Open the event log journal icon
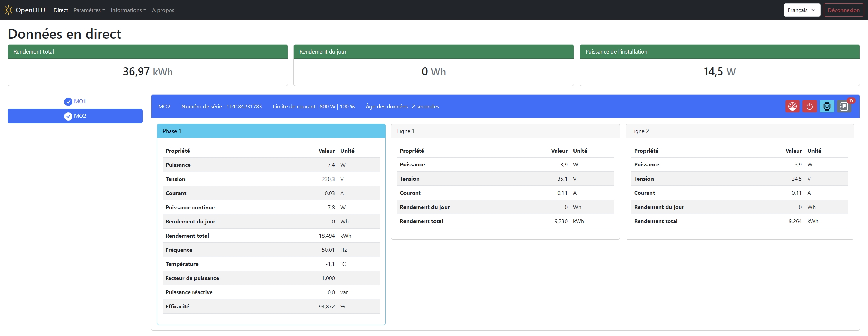868x336 pixels. click(844, 107)
